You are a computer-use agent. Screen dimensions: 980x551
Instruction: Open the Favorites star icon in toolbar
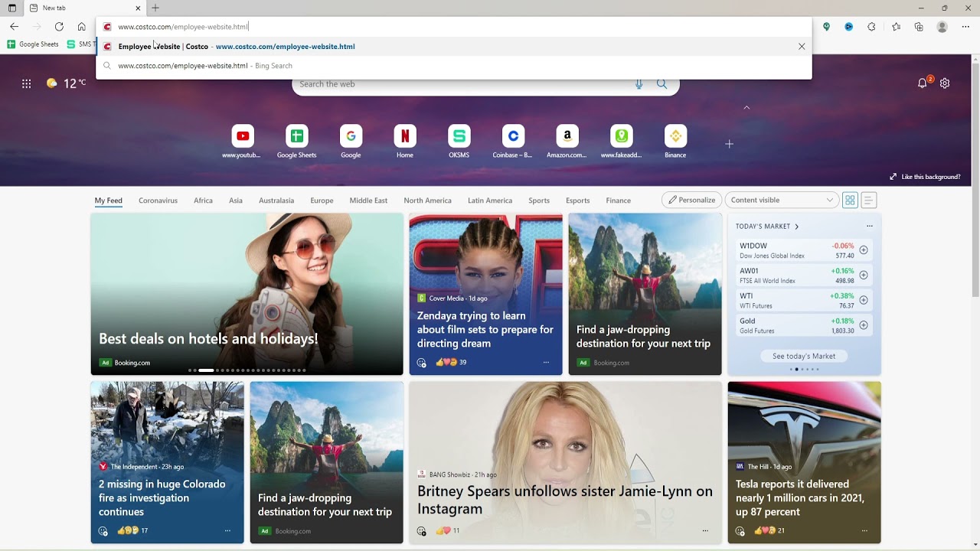point(896,27)
